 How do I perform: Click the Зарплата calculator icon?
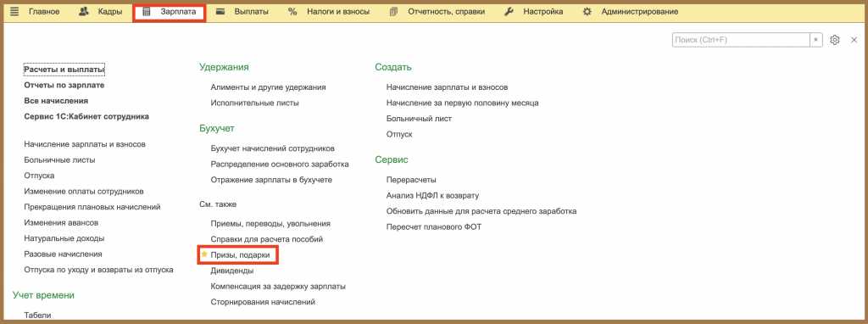147,12
